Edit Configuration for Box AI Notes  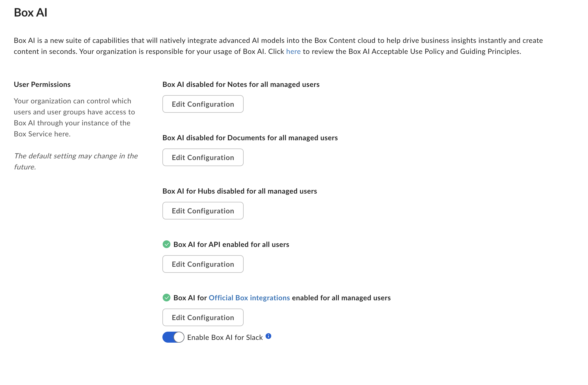tap(203, 104)
